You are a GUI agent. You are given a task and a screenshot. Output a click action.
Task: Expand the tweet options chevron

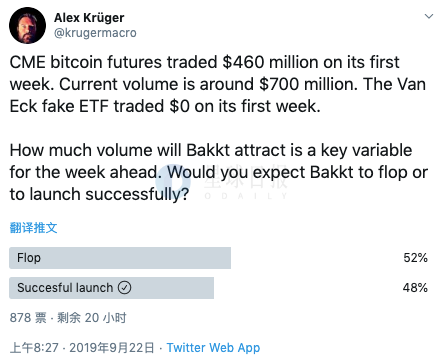[x=429, y=16]
